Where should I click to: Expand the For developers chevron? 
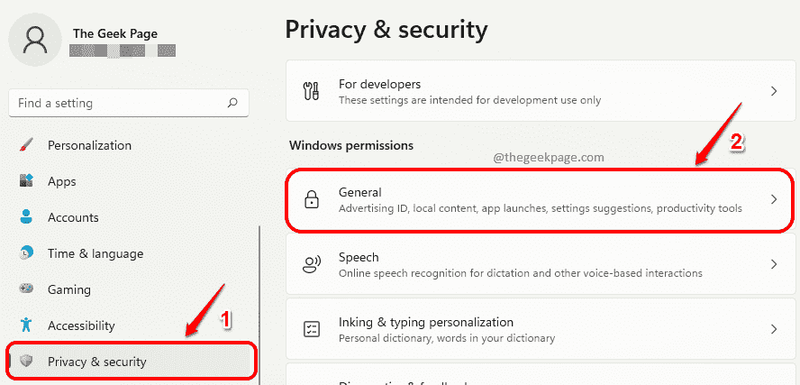pyautogui.click(x=774, y=91)
